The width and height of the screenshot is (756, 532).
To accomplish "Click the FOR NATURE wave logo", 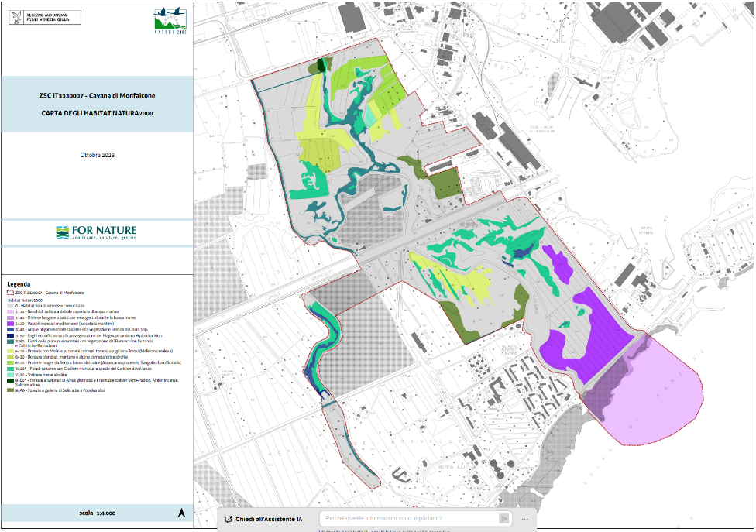I will (64, 232).
